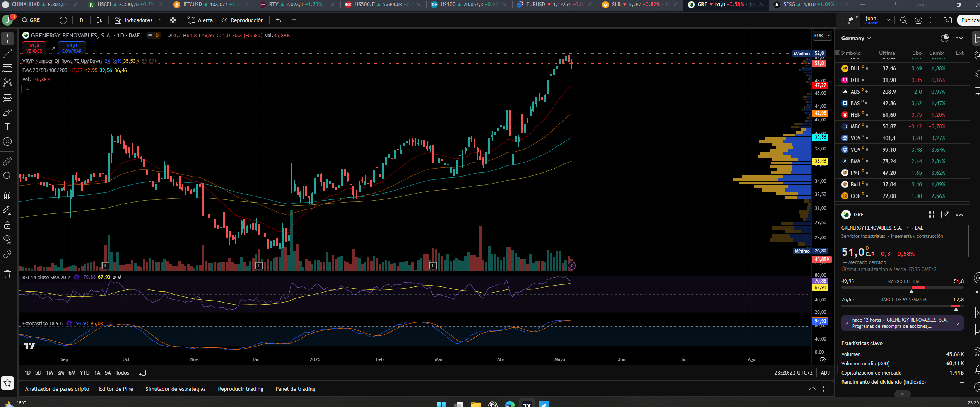Expand favorite indicators arrow next to Indicadores

161,20
